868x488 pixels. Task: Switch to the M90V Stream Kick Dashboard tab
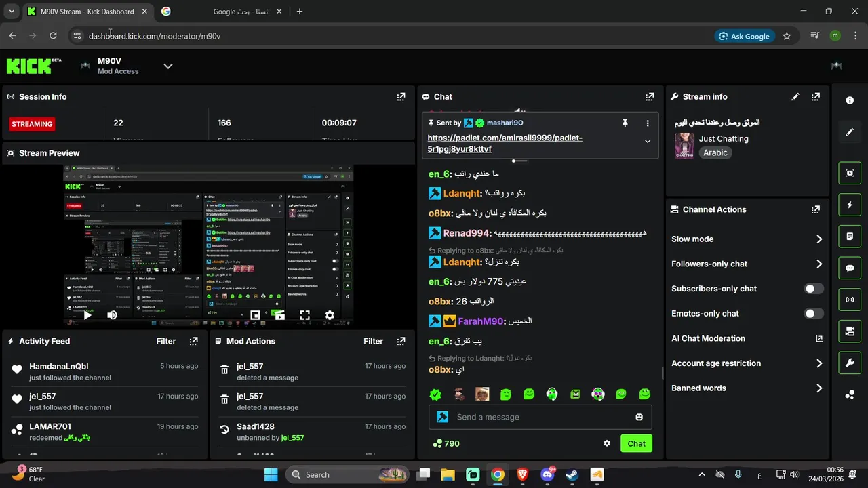(88, 12)
